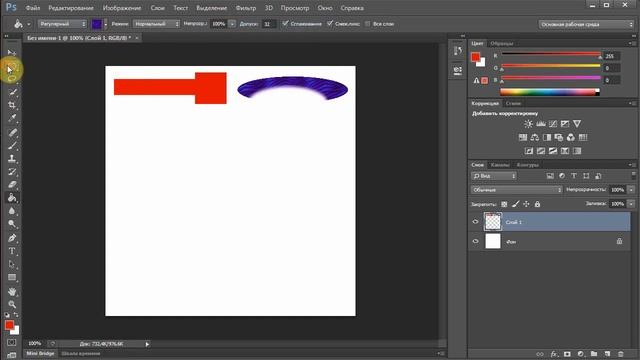
Task: Select the Eraser tool
Action: click(12, 184)
